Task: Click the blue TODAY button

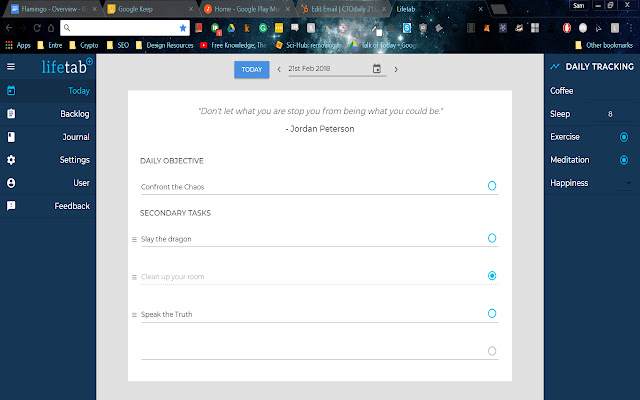Action: 251,69
